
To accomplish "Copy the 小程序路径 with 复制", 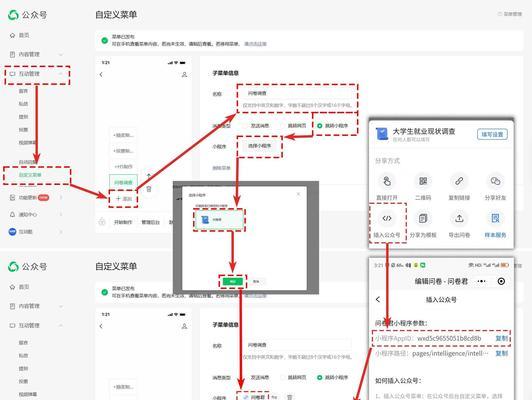I will click(501, 353).
